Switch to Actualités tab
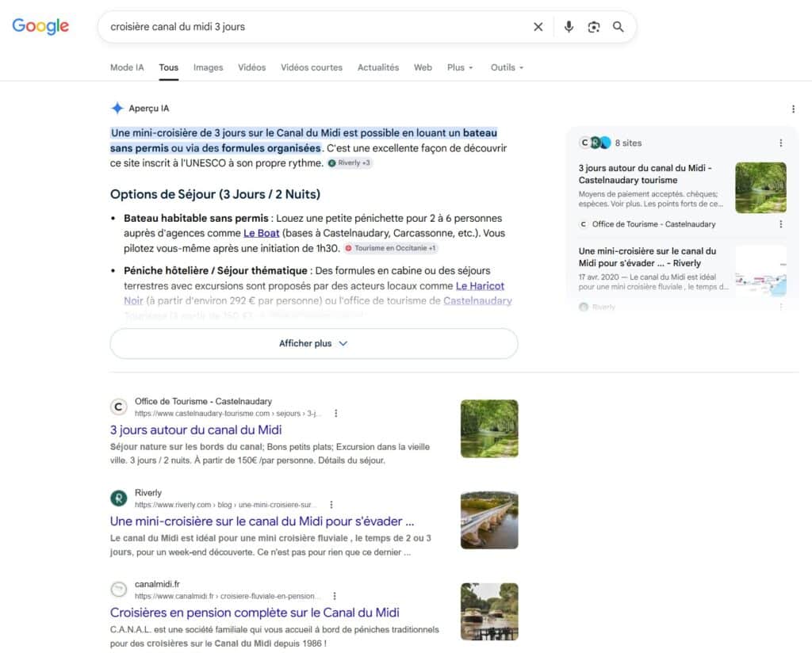 [378, 67]
